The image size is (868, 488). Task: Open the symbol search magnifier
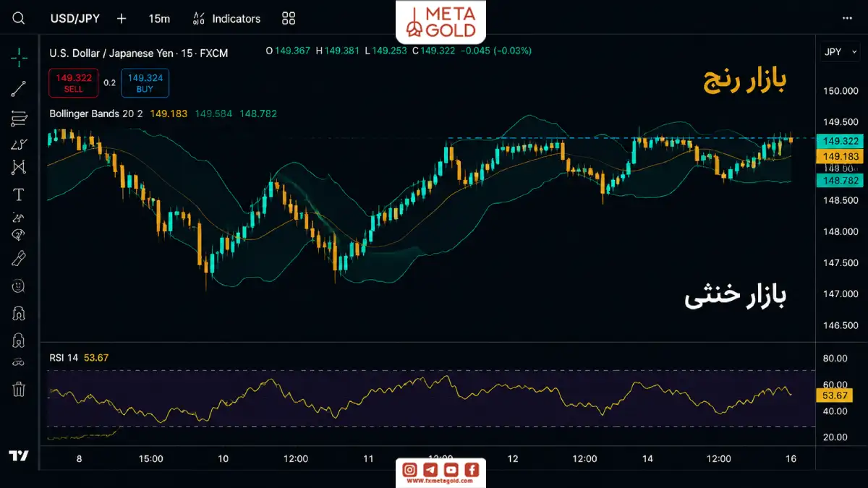tap(19, 18)
